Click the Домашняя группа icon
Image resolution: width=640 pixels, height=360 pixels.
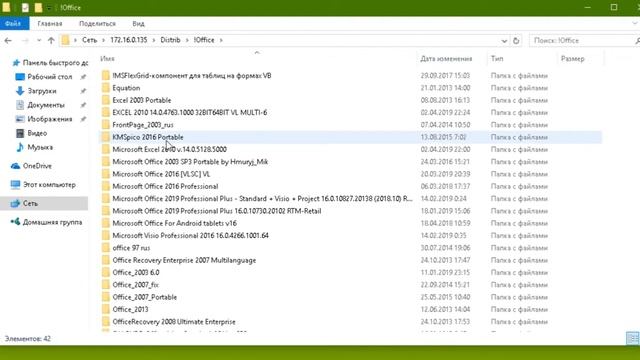click(x=16, y=222)
